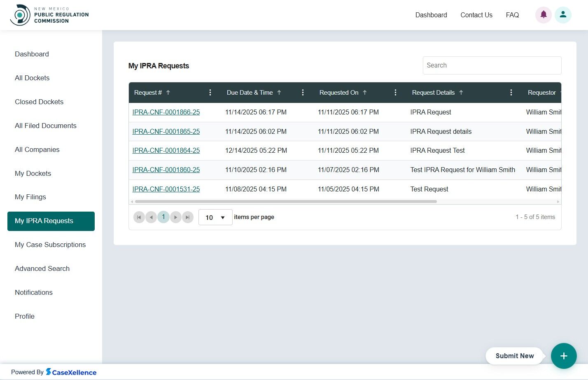Click 'Test IPRA Request for William Smith' cell
588x380 pixels.
463,170
